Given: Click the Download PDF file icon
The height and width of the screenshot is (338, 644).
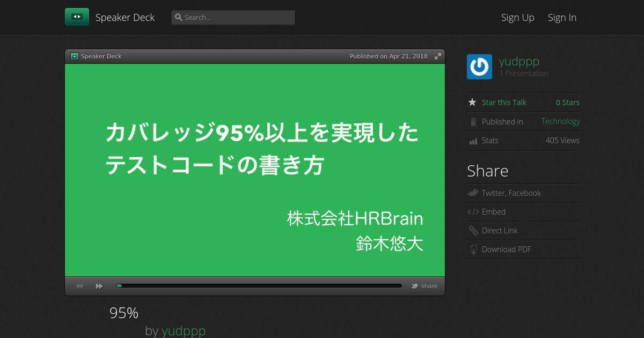Looking at the screenshot, I should click(473, 249).
